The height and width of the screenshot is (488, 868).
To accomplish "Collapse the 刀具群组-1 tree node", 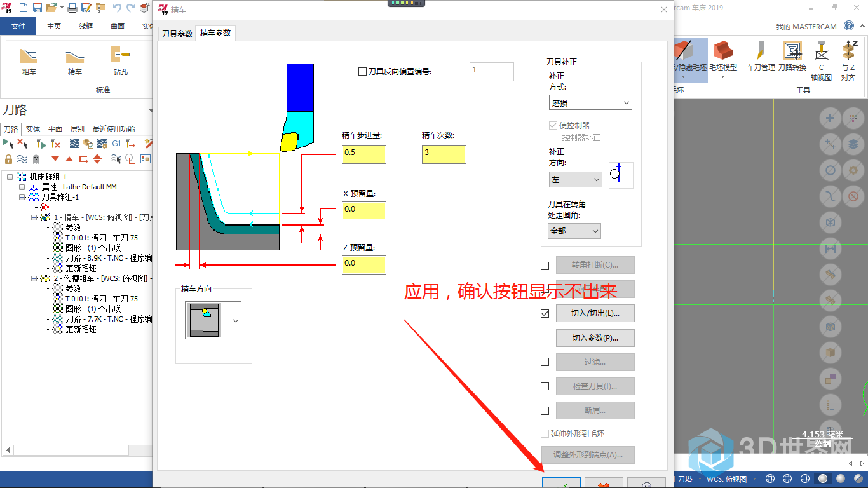I will click(x=22, y=197).
